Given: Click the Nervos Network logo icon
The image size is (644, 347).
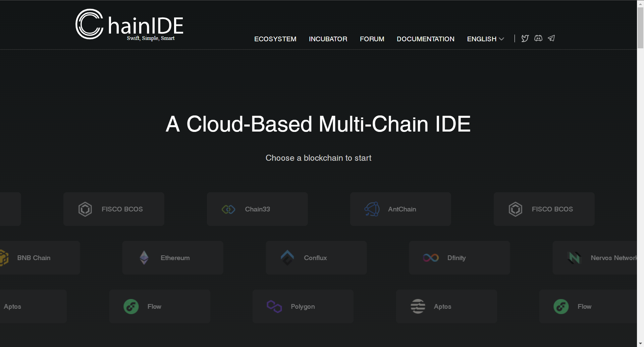Looking at the screenshot, I should click(x=574, y=258).
